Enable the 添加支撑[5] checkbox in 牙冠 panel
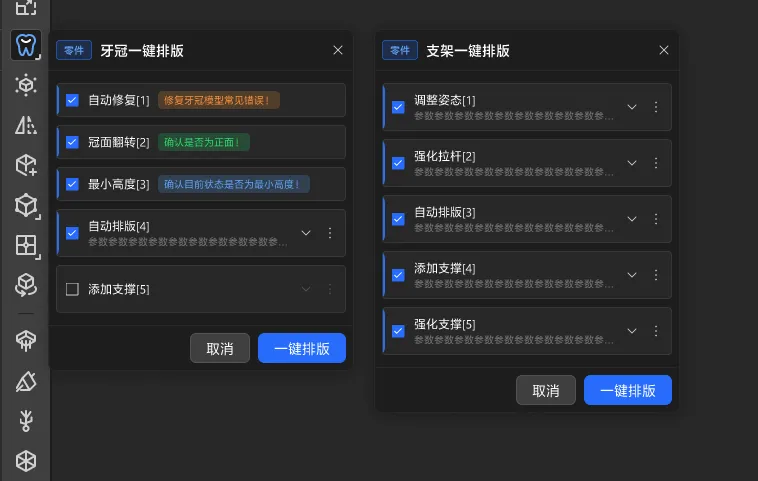The width and height of the screenshot is (758, 481). coord(72,289)
